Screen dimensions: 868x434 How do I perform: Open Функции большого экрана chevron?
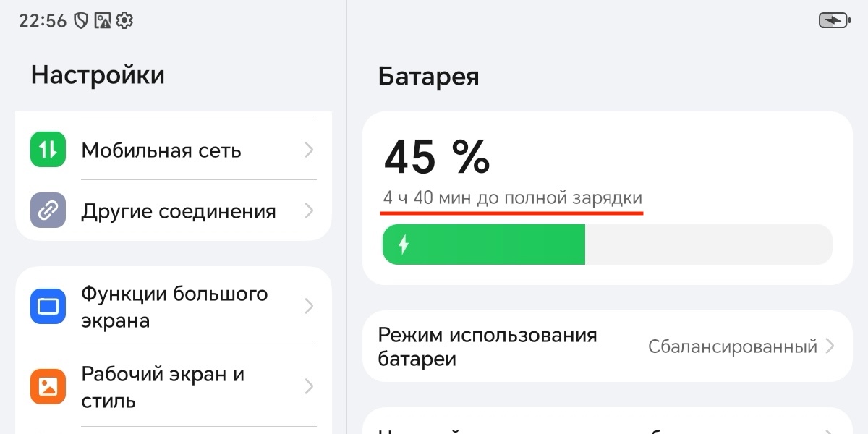(x=309, y=306)
